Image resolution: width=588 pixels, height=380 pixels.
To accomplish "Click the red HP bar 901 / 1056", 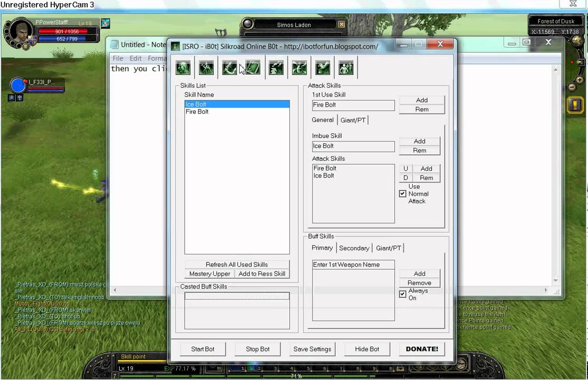I will coord(67,32).
